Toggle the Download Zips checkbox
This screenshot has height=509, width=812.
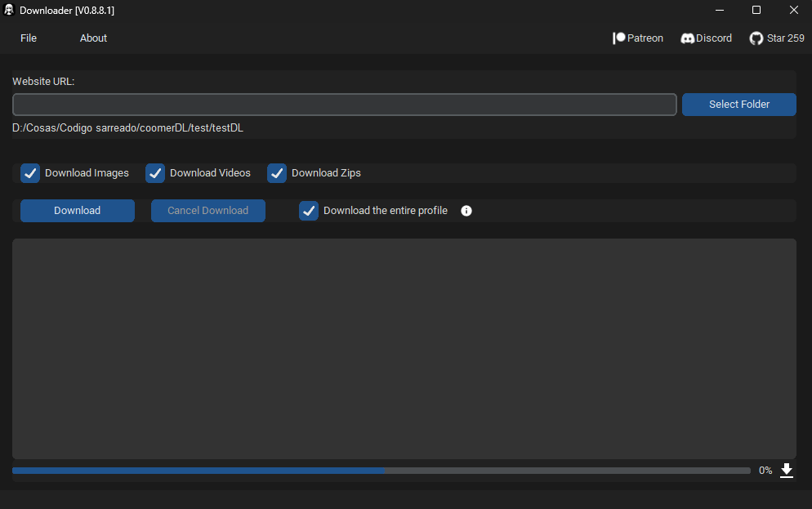(277, 172)
